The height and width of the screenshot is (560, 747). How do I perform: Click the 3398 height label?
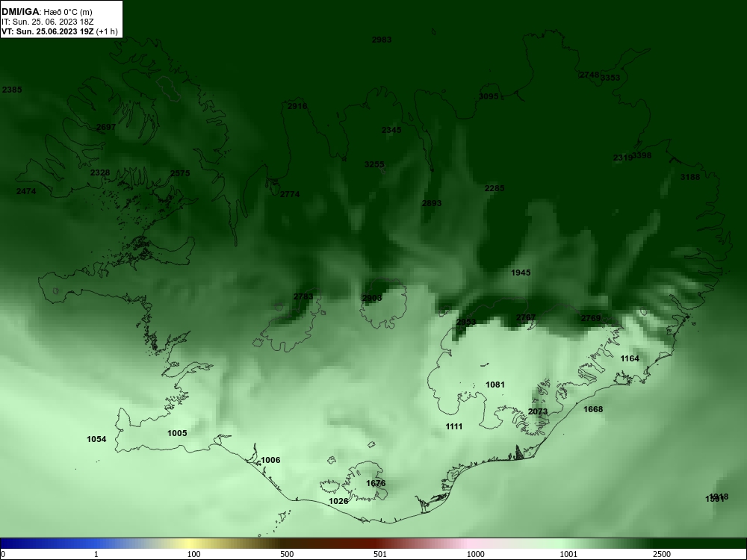(642, 155)
